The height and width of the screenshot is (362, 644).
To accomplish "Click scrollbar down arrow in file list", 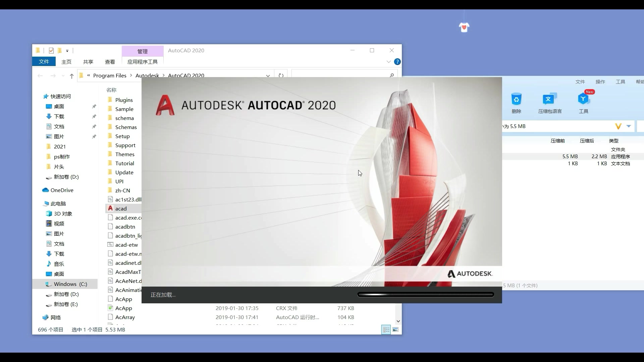I will tap(398, 321).
